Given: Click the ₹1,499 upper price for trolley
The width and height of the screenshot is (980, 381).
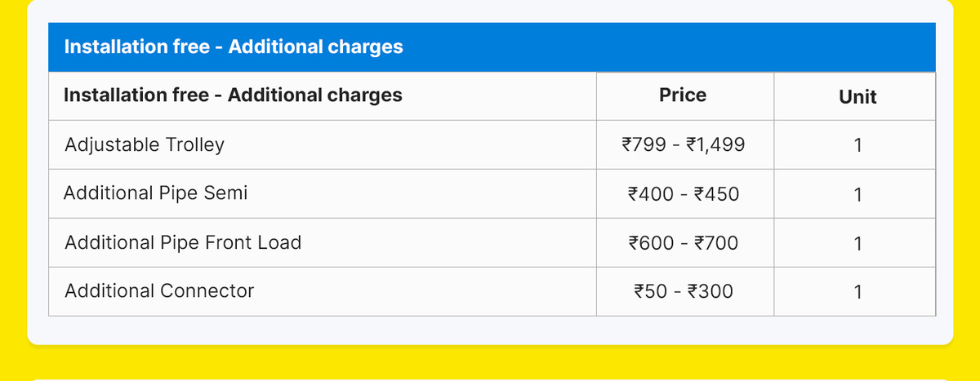Looking at the screenshot, I should tap(715, 145).
